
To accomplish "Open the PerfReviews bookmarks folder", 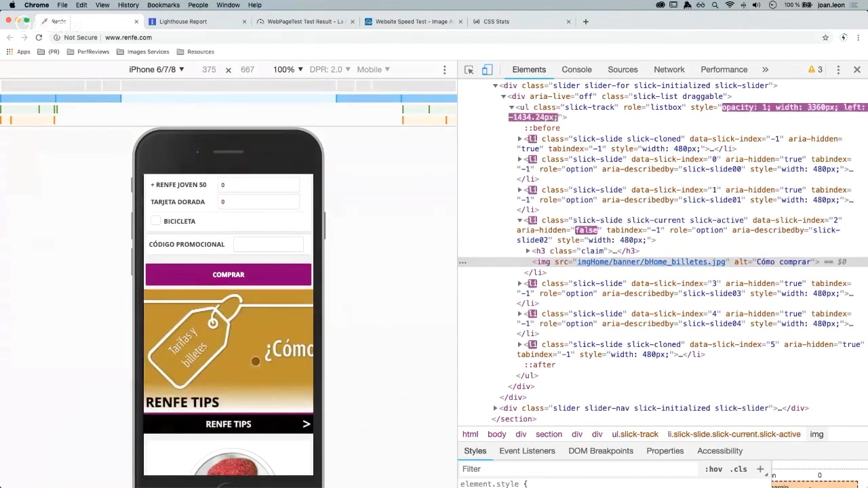I will point(88,52).
